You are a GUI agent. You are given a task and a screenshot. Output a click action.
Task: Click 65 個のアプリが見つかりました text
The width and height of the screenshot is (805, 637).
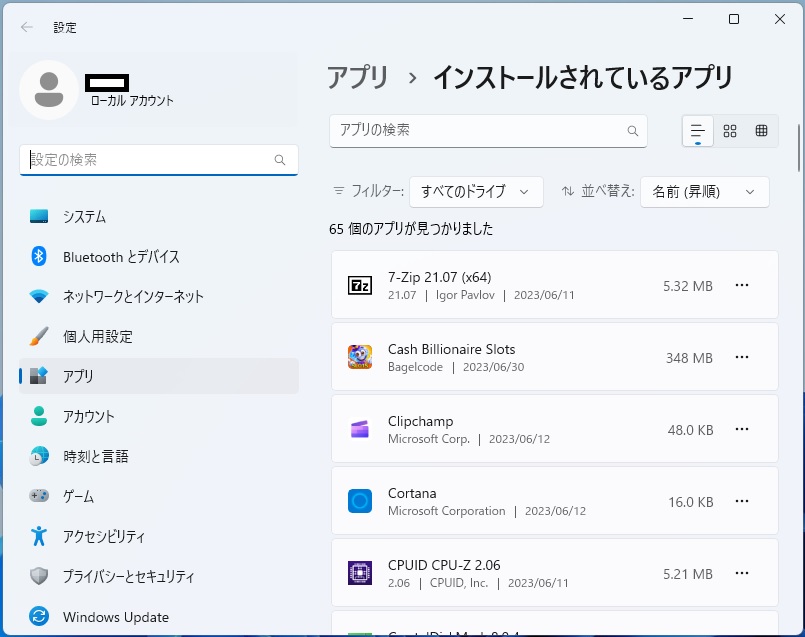[411, 228]
